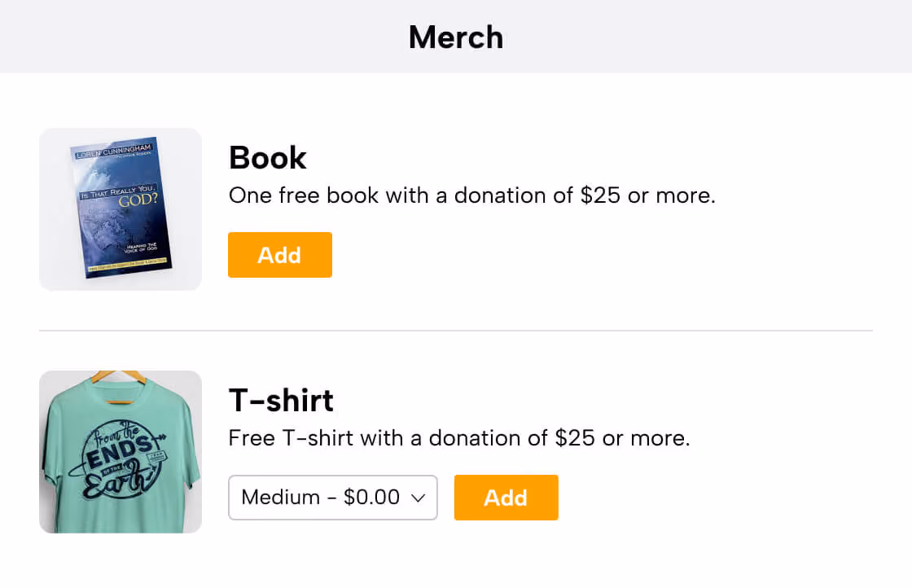This screenshot has height=588, width=912.
Task: Expand the T-shirt size chevron arrow
Action: 419,498
